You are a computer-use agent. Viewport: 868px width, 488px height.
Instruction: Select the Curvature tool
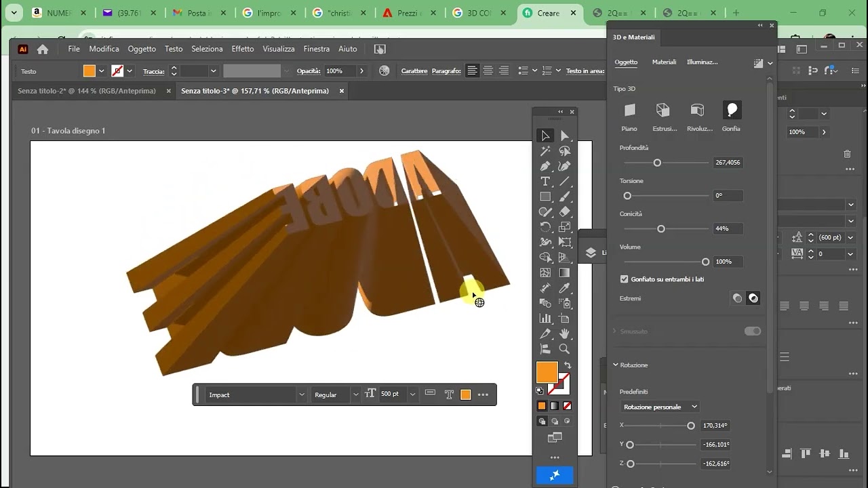[x=564, y=166]
